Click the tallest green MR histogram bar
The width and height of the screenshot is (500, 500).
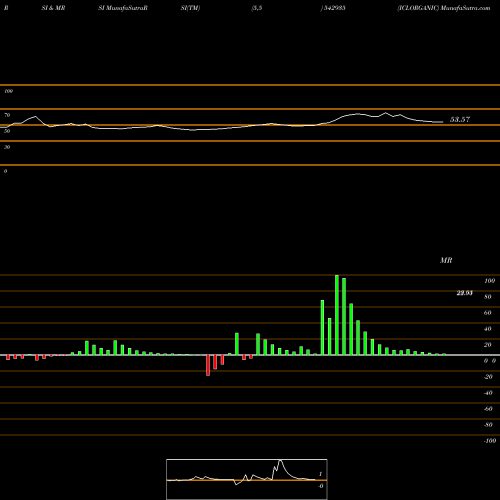coord(337,315)
